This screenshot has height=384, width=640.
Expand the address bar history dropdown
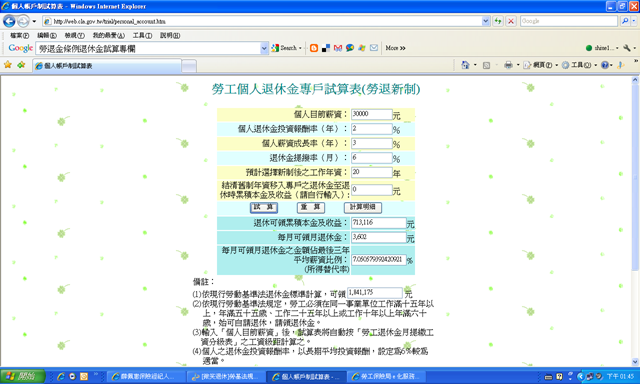click(x=486, y=21)
